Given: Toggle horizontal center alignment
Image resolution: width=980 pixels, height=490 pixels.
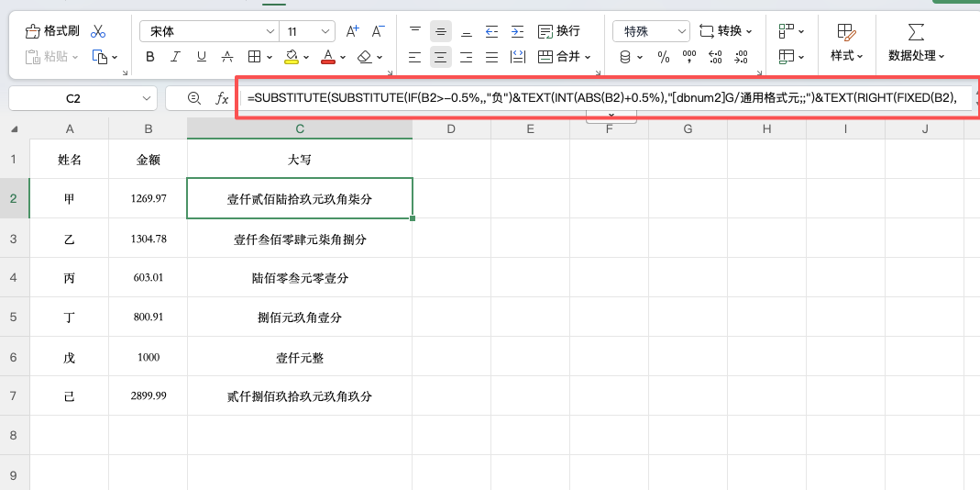Looking at the screenshot, I should click(441, 57).
